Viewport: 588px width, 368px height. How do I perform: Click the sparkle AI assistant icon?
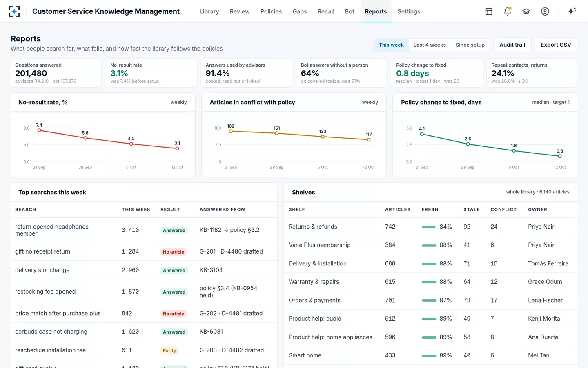point(572,11)
